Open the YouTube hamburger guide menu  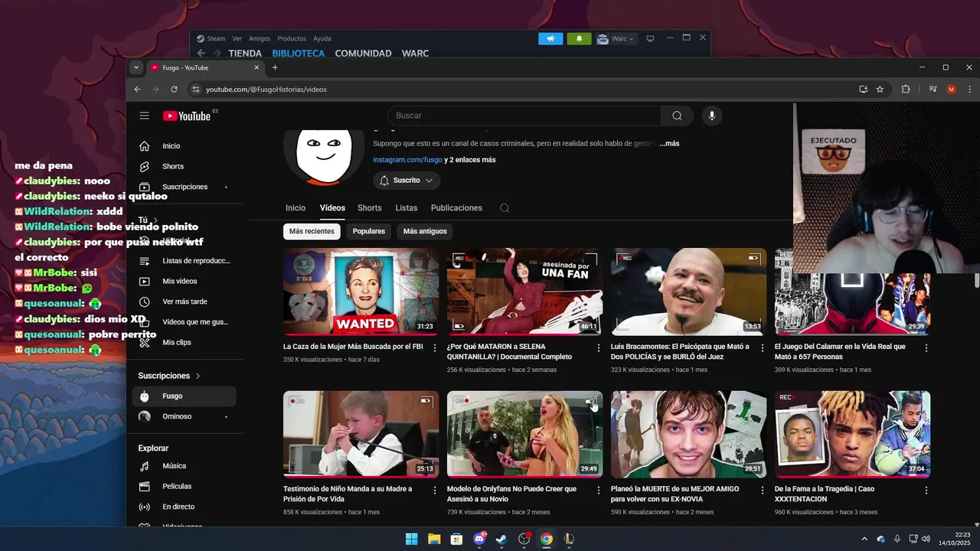click(x=144, y=116)
